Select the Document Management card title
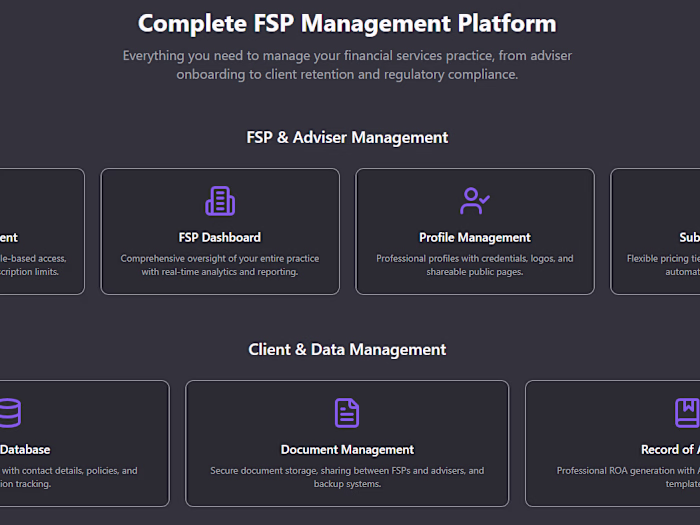This screenshot has width=700, height=525. click(347, 450)
